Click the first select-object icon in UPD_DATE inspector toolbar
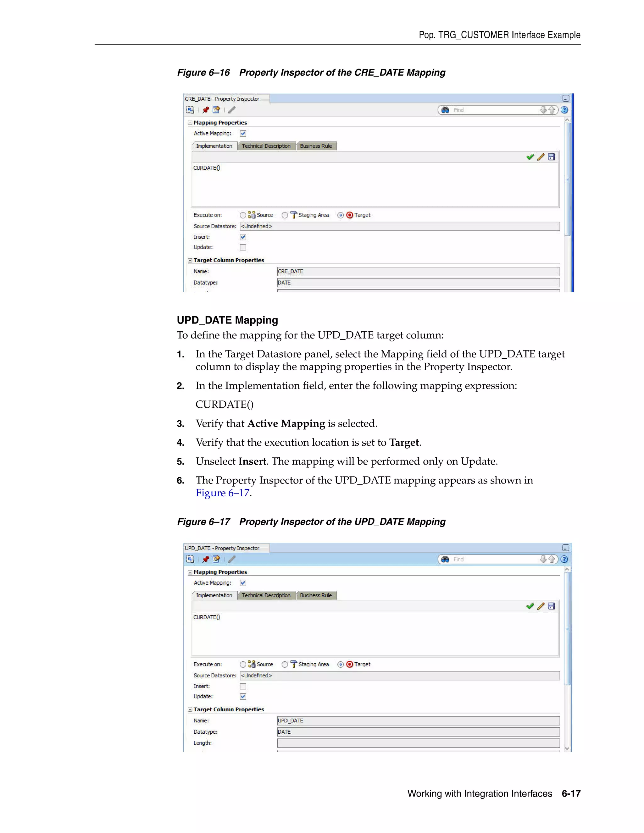This screenshot has height=833, width=644. [190, 559]
